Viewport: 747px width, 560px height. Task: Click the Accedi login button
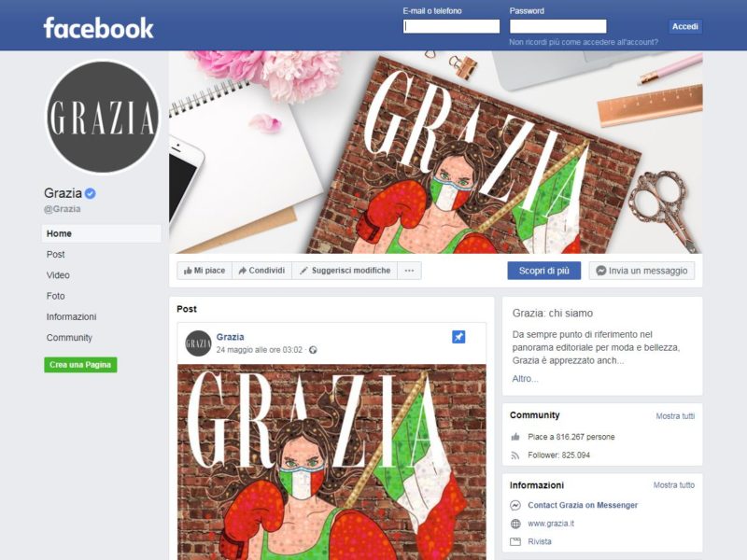pyautogui.click(x=685, y=27)
